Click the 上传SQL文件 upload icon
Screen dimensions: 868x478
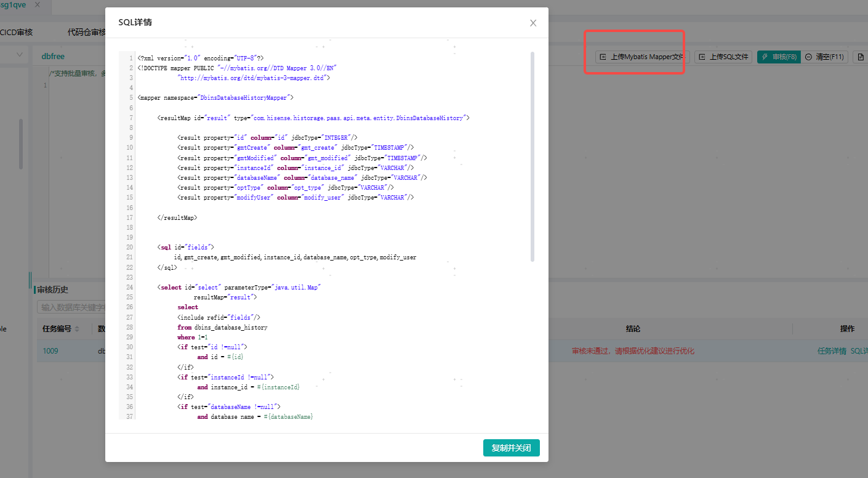702,57
